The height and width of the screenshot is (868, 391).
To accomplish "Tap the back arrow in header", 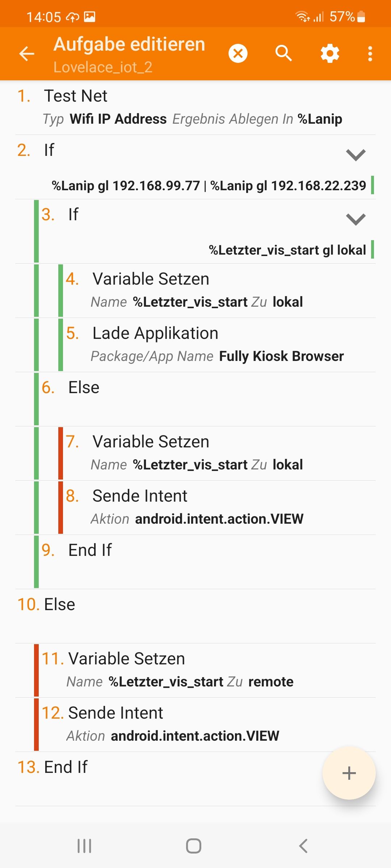I will (x=27, y=54).
